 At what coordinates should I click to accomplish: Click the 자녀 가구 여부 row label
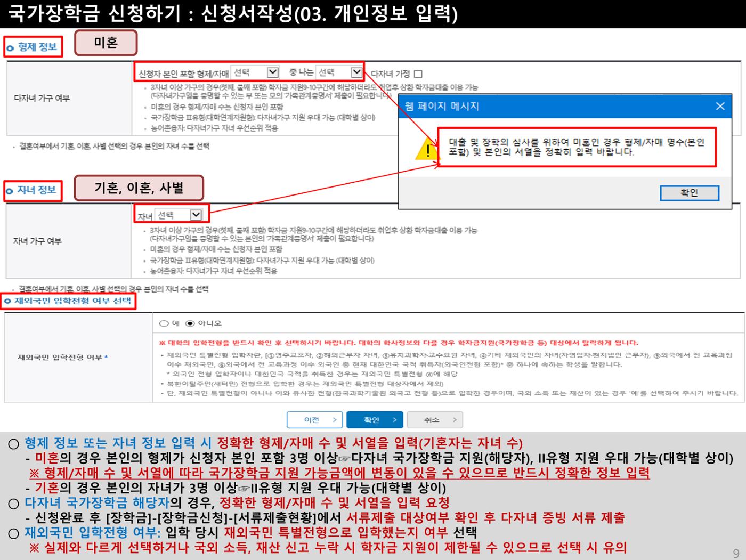pos(37,241)
